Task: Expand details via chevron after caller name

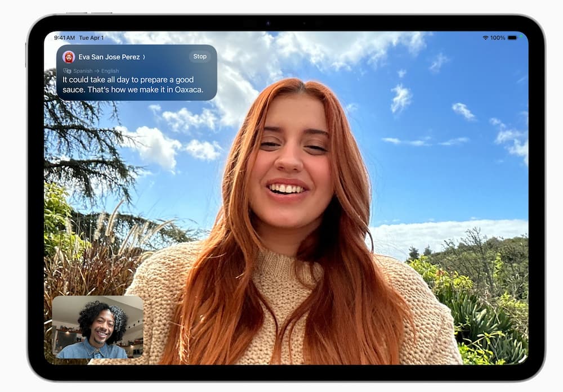Action: pos(144,57)
